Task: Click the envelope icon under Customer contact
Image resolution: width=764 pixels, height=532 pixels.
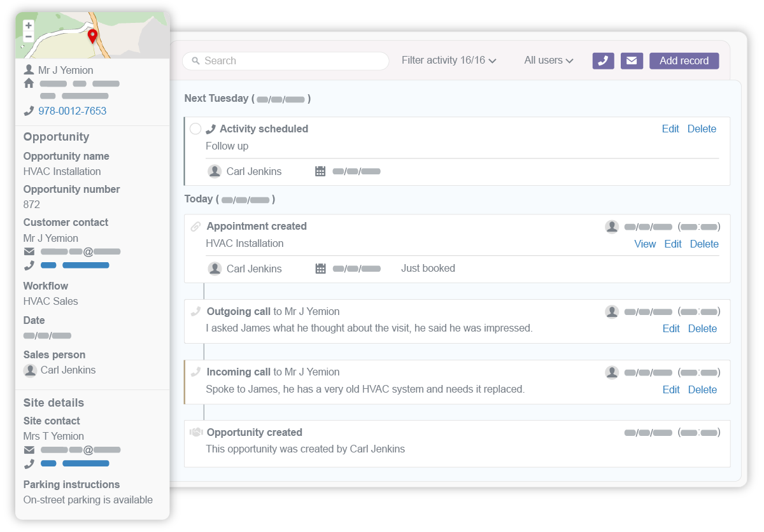Action: click(29, 251)
